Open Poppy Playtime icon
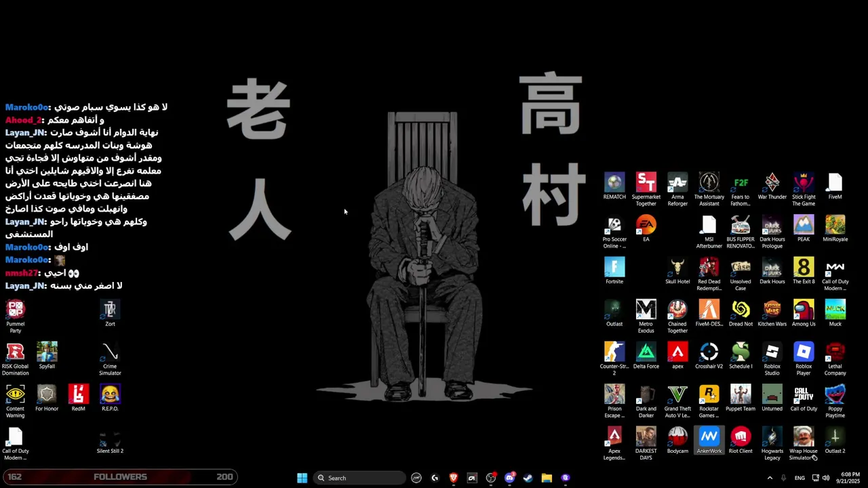The width and height of the screenshot is (868, 488). coord(835,401)
